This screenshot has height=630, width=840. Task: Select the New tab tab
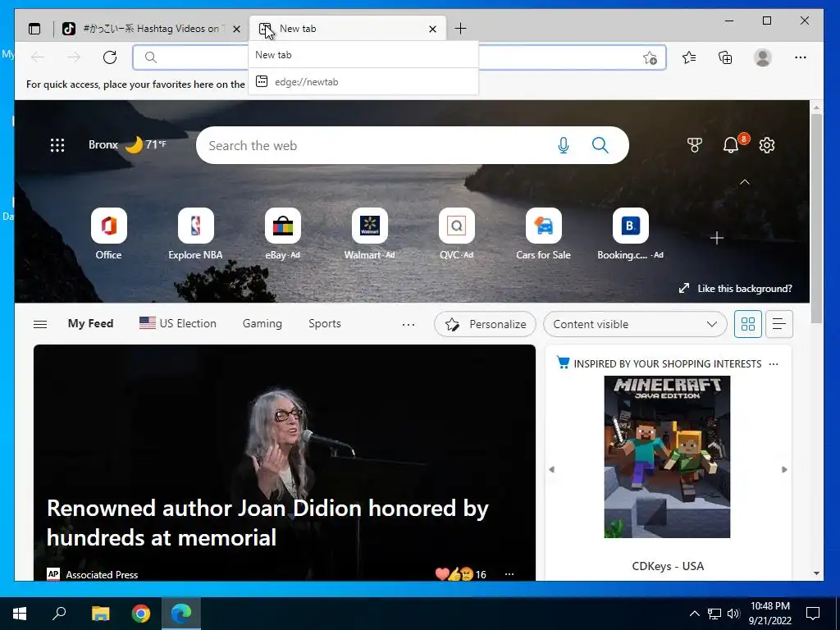pos(348,29)
